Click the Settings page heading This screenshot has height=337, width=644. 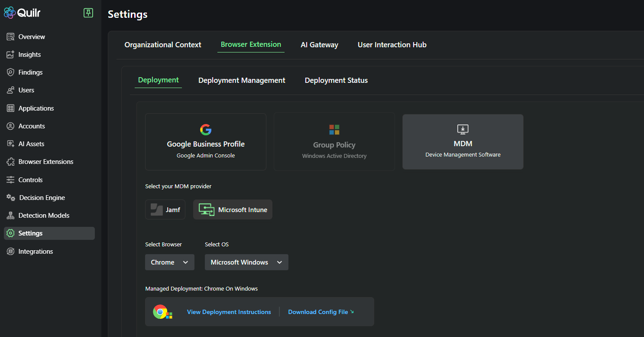click(x=128, y=14)
